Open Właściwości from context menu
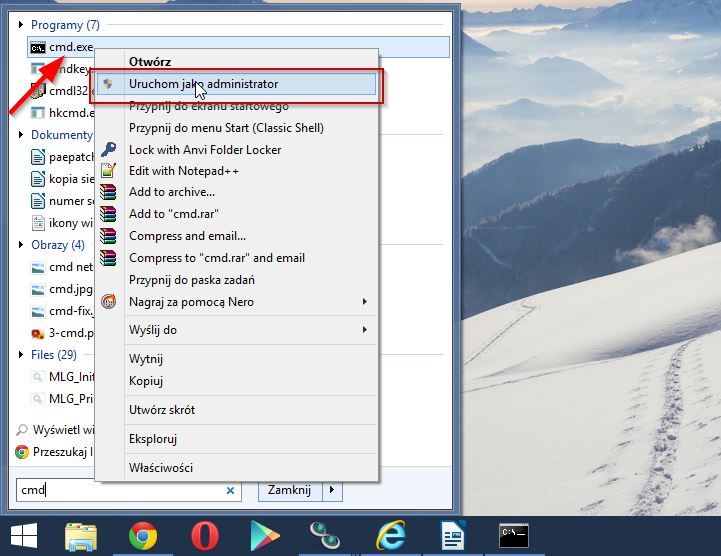Image resolution: width=721 pixels, height=556 pixels. coord(161,468)
